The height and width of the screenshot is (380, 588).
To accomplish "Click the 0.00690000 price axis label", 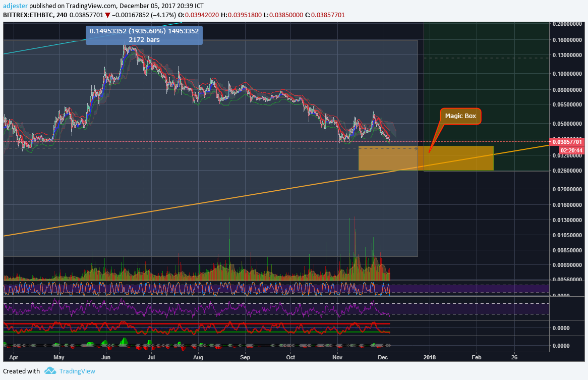I will 567,265.
